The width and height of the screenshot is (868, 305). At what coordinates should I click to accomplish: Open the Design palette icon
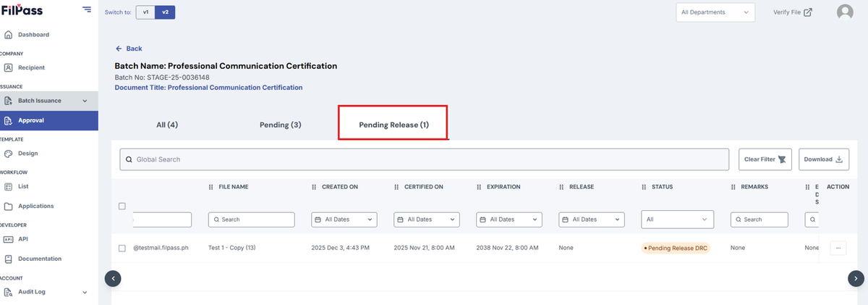tap(8, 154)
